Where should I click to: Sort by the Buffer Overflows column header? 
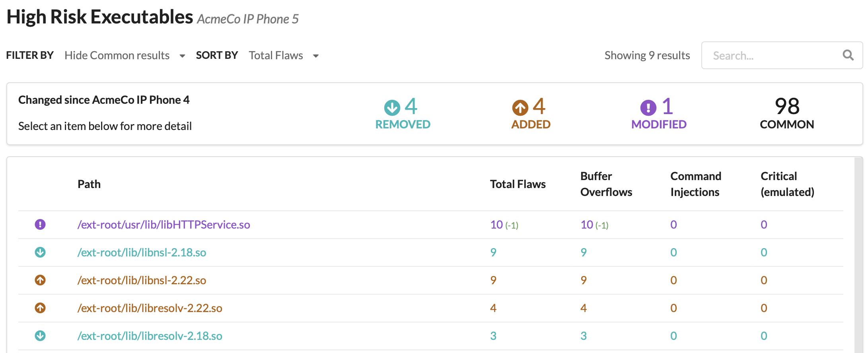pyautogui.click(x=606, y=184)
